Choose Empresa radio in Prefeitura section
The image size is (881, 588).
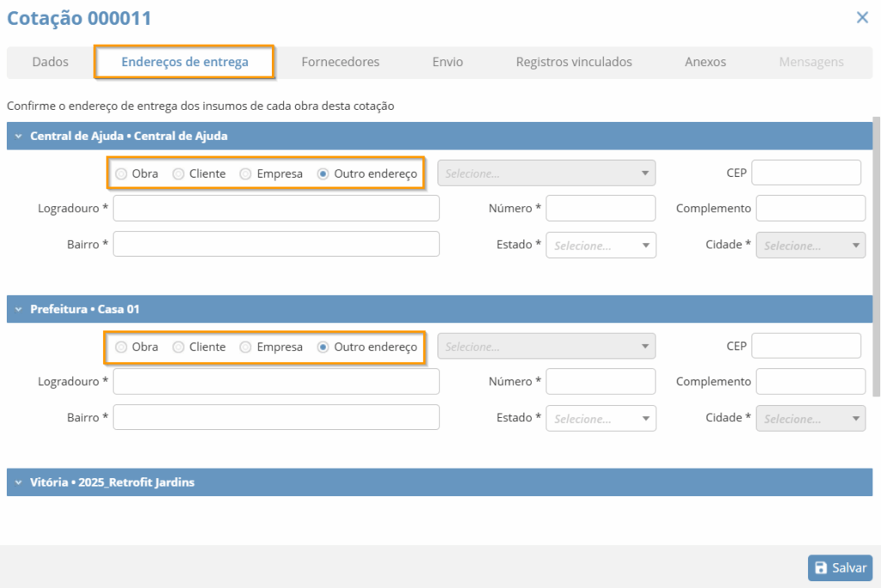click(245, 347)
